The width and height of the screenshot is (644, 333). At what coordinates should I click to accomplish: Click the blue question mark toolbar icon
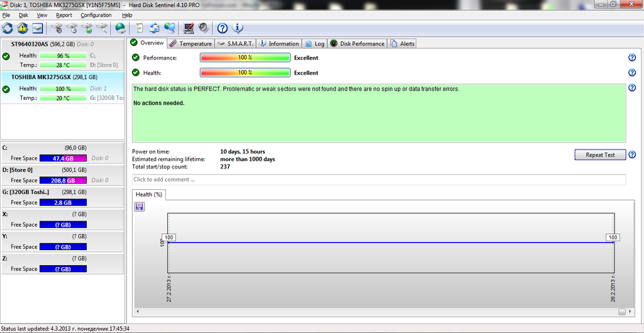222,28
